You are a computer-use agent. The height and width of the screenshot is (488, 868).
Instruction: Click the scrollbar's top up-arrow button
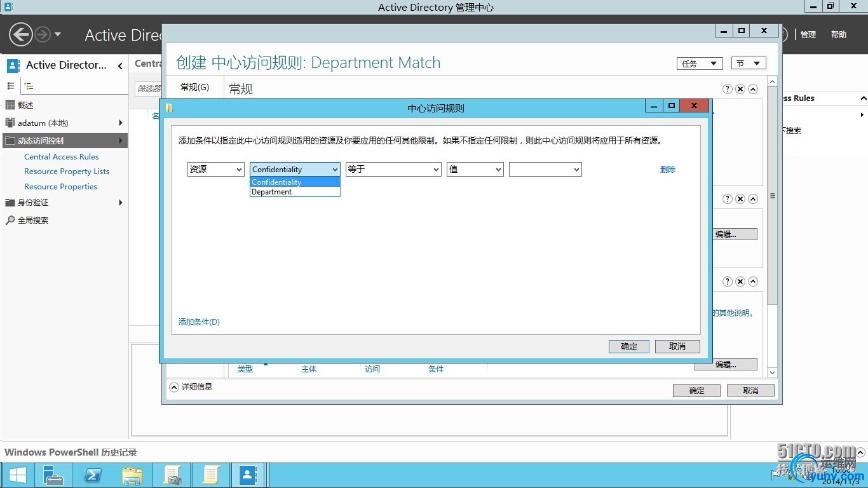point(773,81)
